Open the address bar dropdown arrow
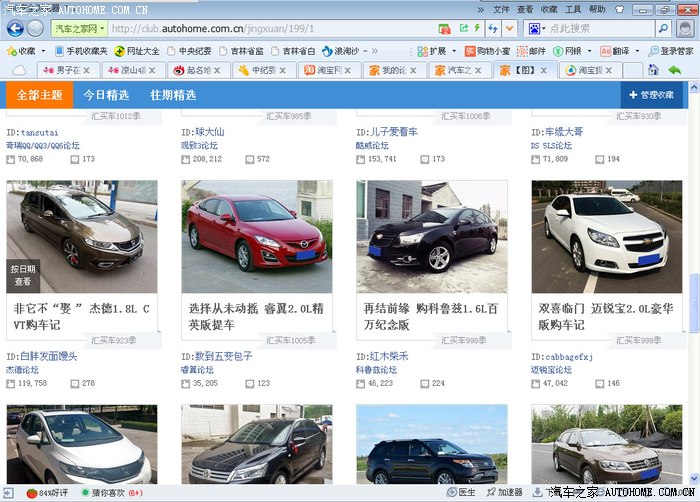This screenshot has height=502, width=700. pos(509,28)
